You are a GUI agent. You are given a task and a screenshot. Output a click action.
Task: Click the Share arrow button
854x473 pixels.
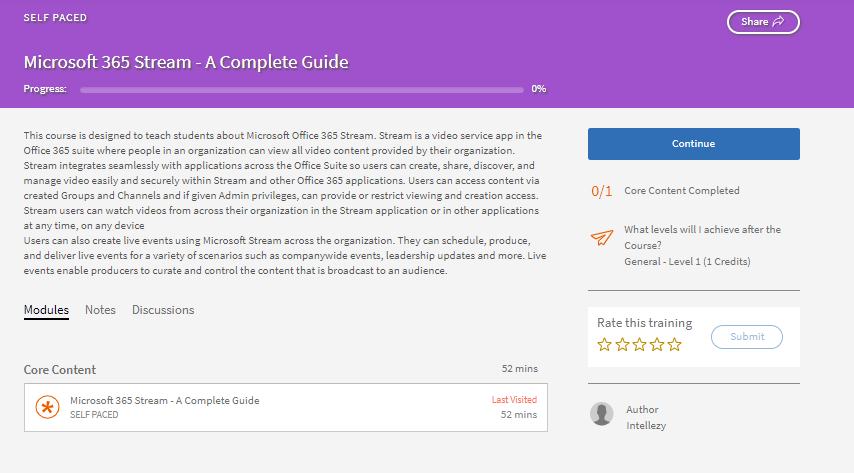(763, 21)
